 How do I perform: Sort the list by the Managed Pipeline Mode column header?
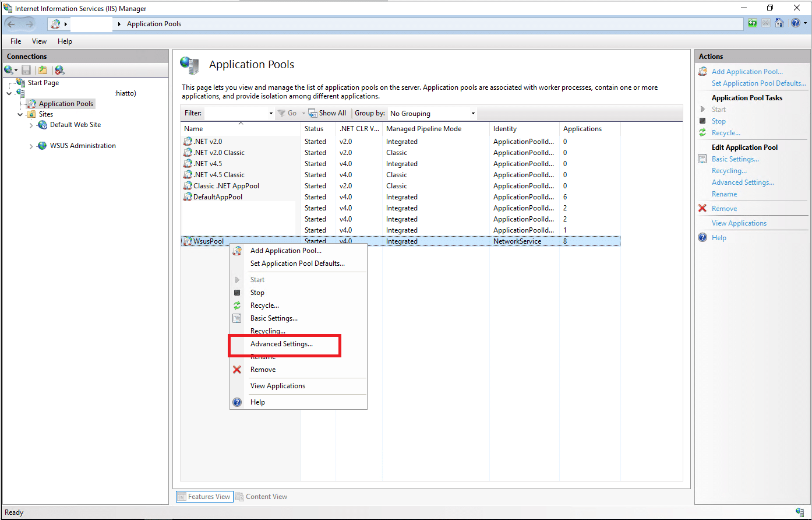coord(436,129)
